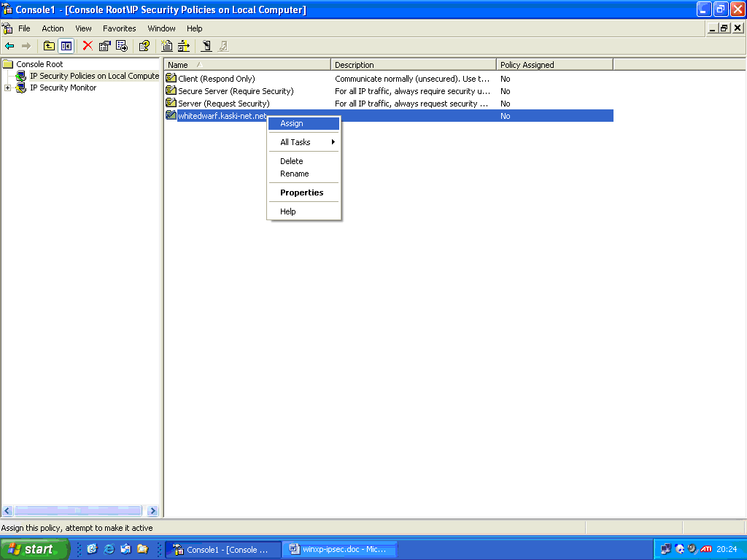Sort by the Description column header

pyautogui.click(x=413, y=65)
